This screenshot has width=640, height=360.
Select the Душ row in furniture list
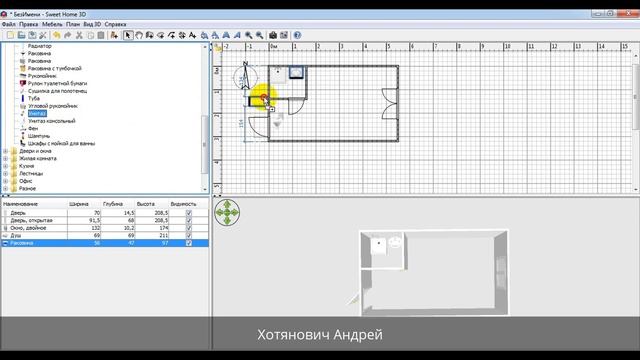(105, 236)
